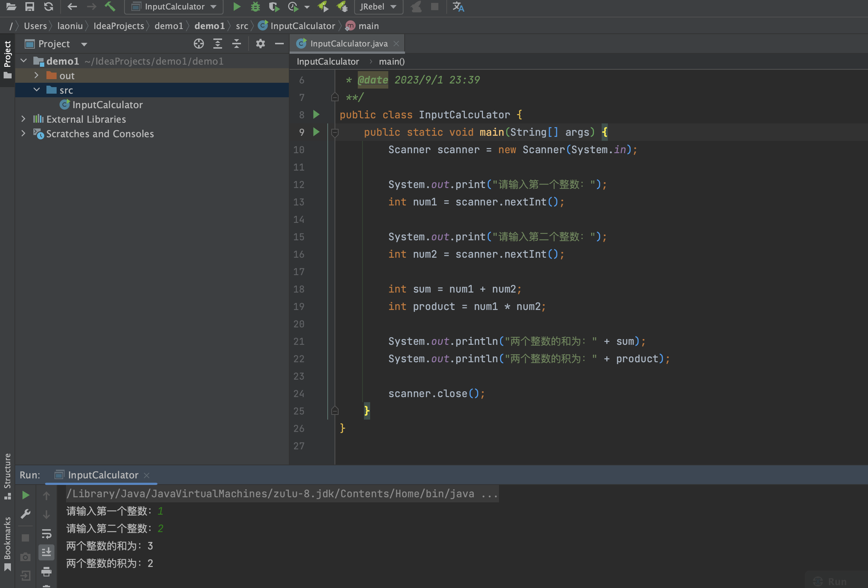Run with coverage from the toolbar

274,6
